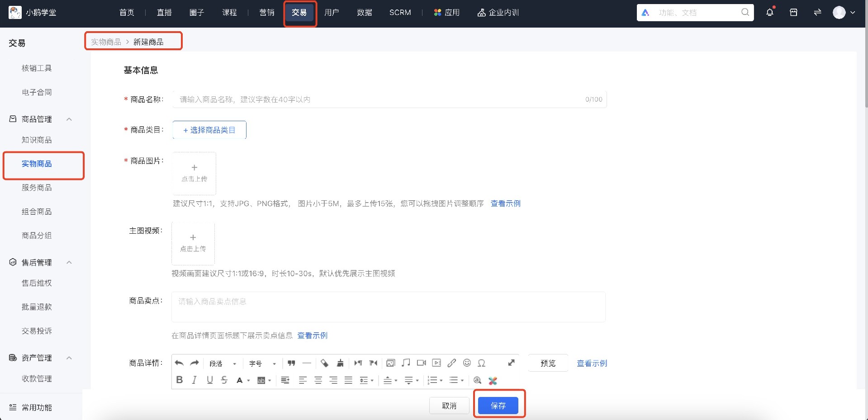Align text to the left
The height and width of the screenshot is (420, 868).
pos(303,380)
